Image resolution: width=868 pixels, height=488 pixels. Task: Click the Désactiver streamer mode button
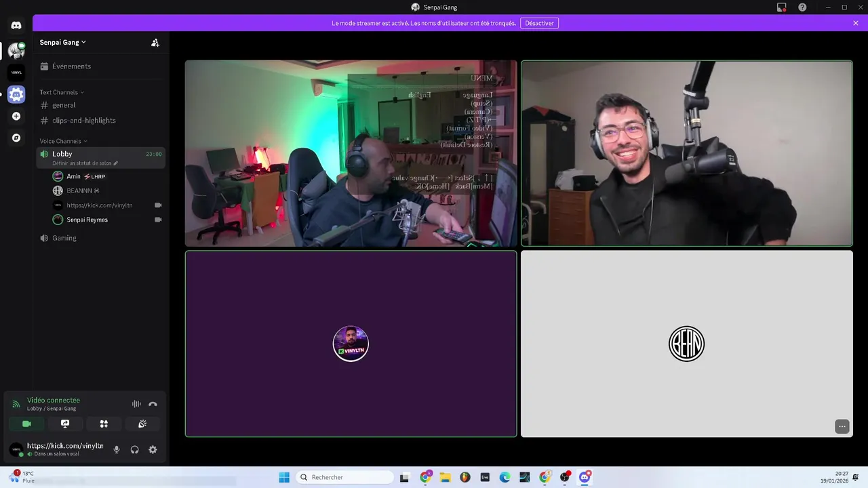click(x=539, y=23)
